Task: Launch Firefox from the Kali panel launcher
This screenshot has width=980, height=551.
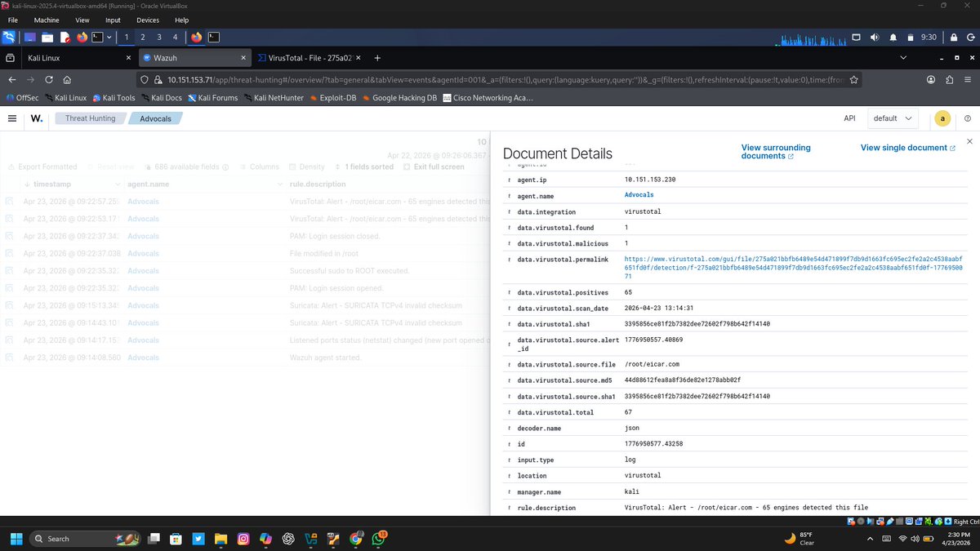Action: [x=82, y=37]
